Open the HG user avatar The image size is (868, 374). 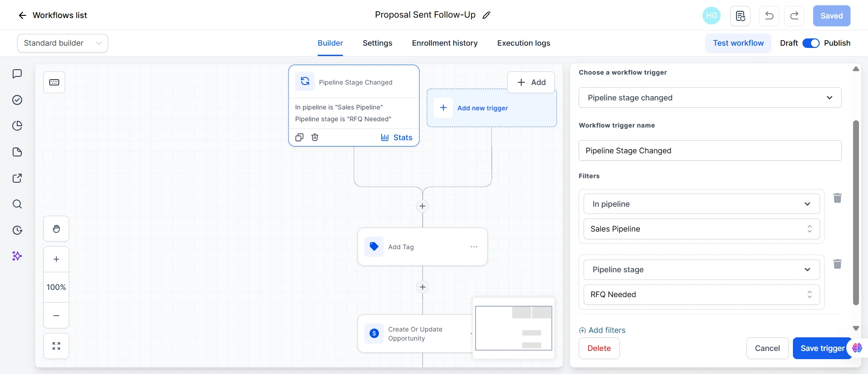(x=712, y=15)
